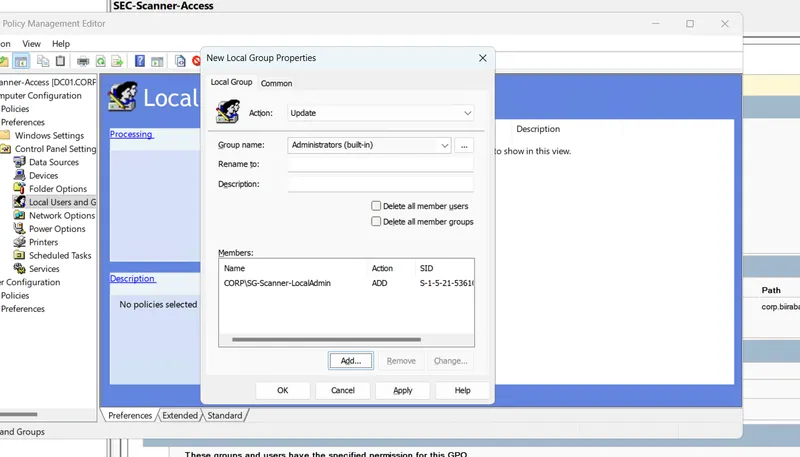Screen dimensions: 800x457
Task: Toggle the show/hide action pane toolbar icon
Action: pyautogui.click(x=157, y=62)
